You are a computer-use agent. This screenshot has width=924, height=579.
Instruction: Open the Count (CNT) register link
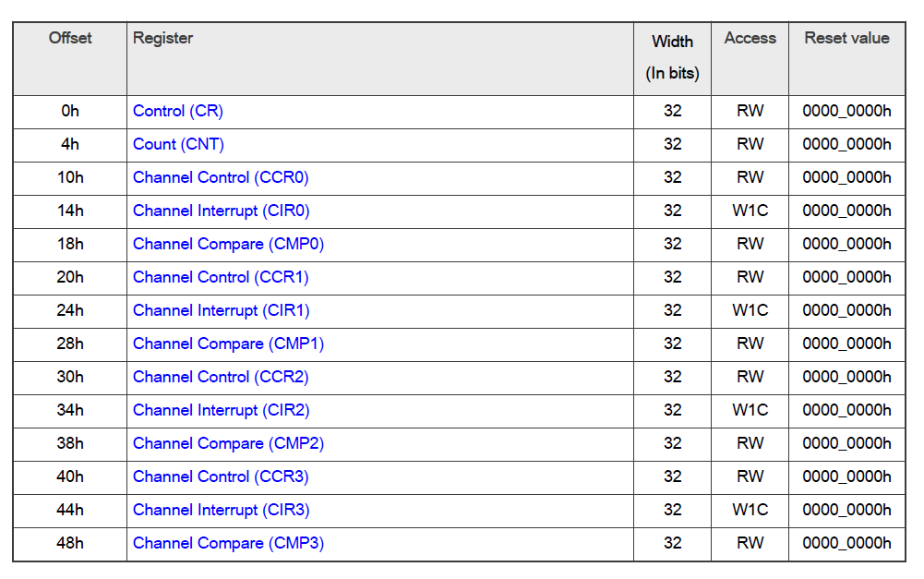tap(178, 144)
